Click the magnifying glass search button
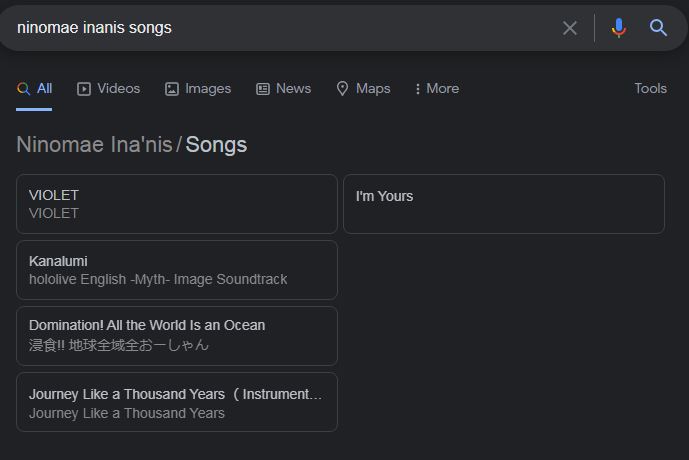Image resolution: width=689 pixels, height=460 pixels. pos(658,28)
